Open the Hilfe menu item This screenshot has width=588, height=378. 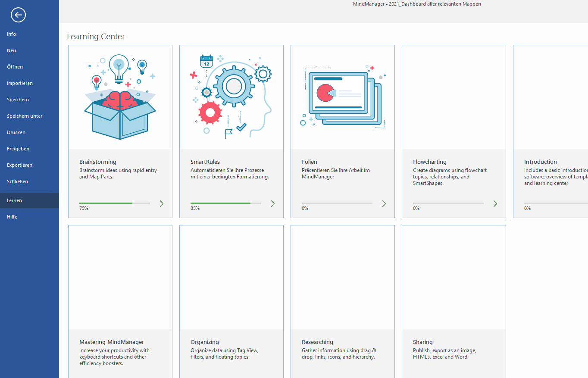tap(12, 217)
